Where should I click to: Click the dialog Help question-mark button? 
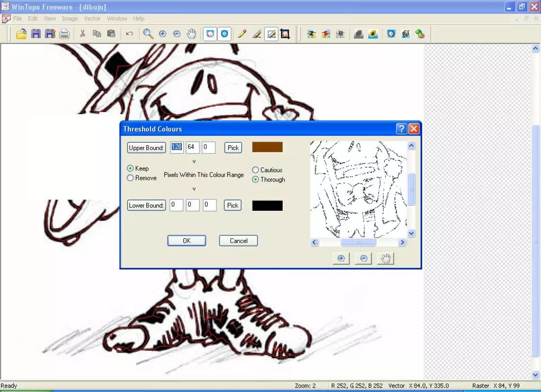click(x=402, y=129)
